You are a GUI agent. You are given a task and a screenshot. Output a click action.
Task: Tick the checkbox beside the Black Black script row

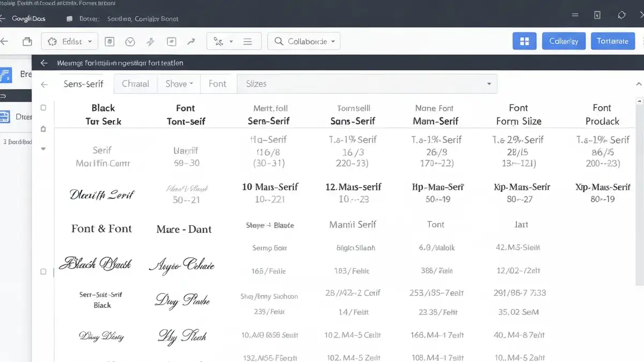[43, 272]
